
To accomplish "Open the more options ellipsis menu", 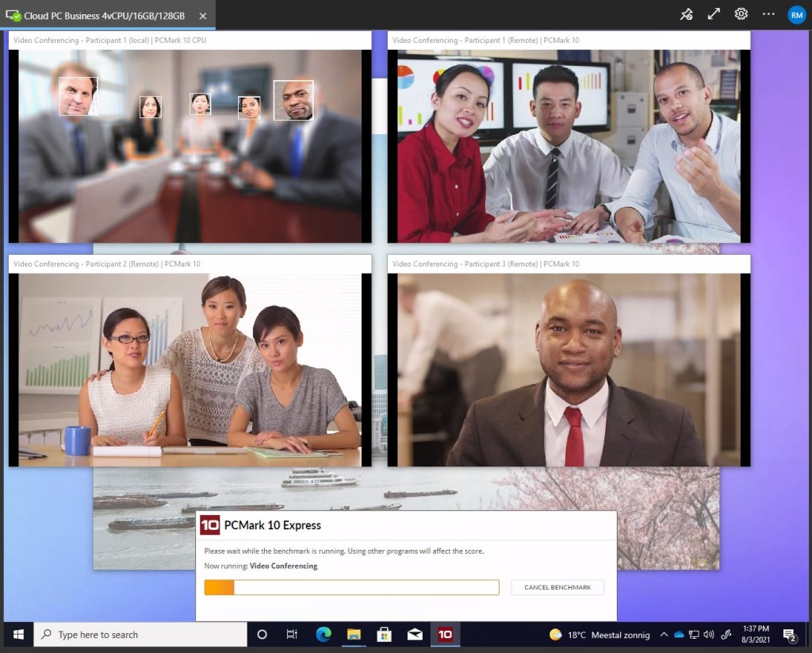I will 768,14.
